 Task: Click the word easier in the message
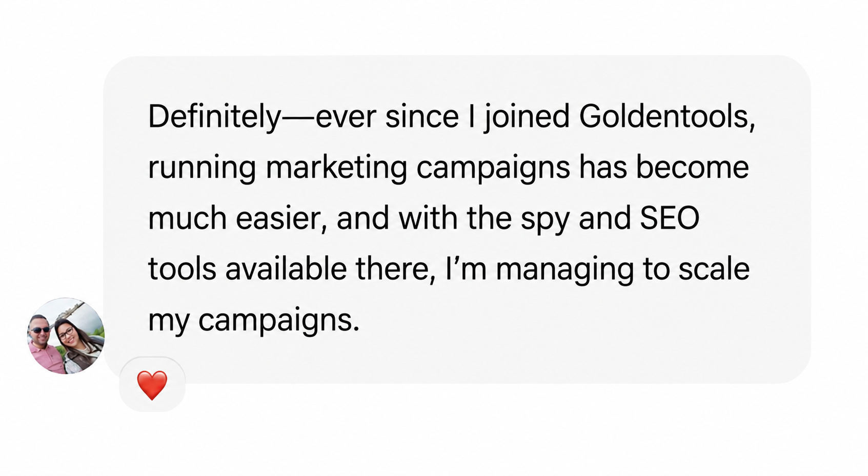tap(281, 219)
